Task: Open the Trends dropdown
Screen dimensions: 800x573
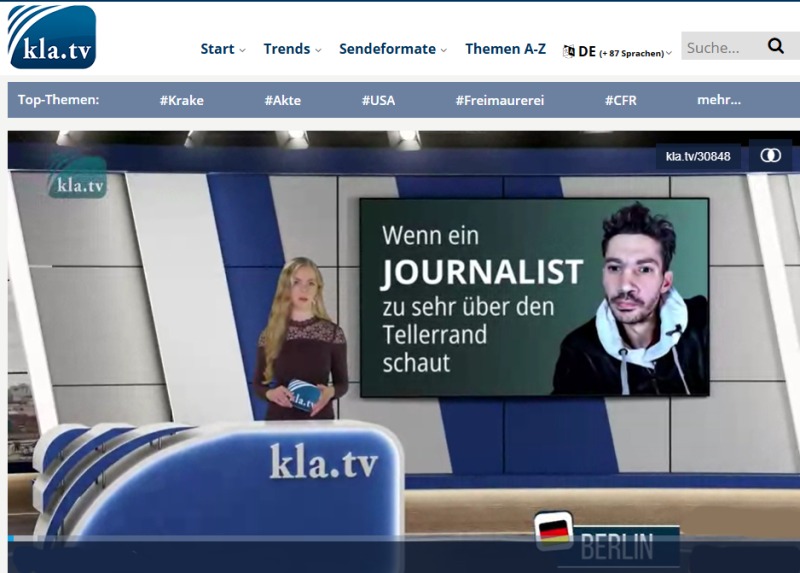Action: [x=292, y=49]
